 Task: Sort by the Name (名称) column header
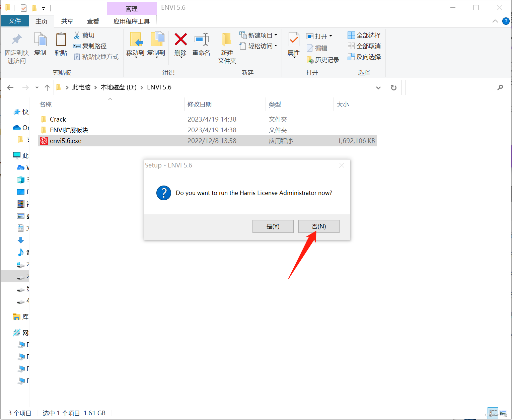click(46, 104)
